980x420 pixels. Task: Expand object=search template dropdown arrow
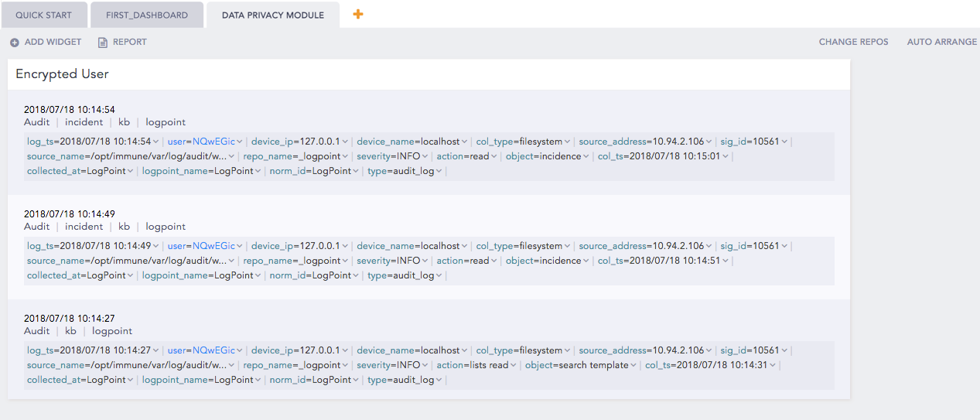tap(633, 365)
